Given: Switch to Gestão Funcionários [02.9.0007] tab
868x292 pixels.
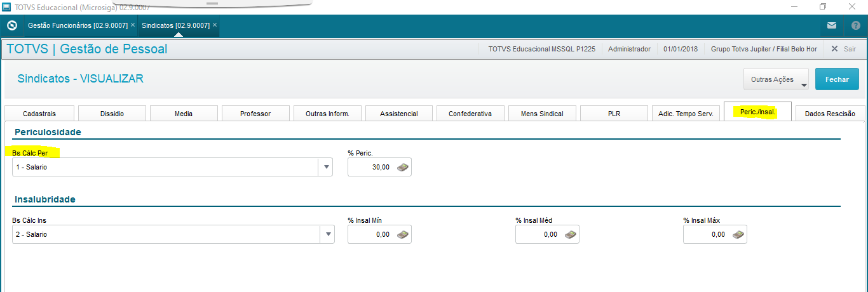Looking at the screenshot, I should coord(76,25).
